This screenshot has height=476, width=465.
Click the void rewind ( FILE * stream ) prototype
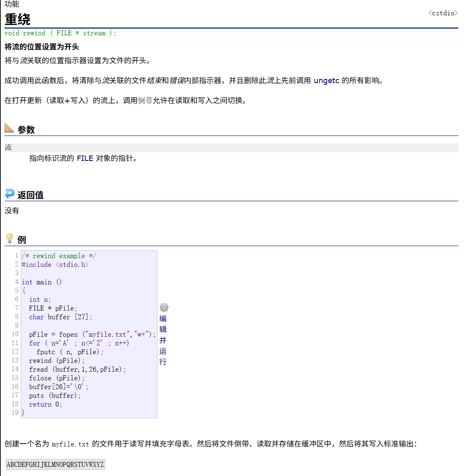(60, 33)
